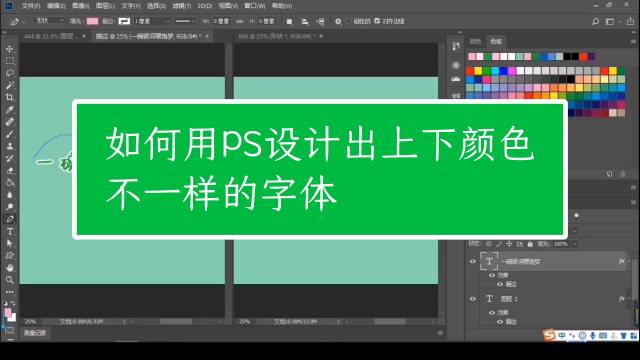Viewport: 640px width, 360px height.
Task: Select the Brush tool
Action: [x=10, y=134]
